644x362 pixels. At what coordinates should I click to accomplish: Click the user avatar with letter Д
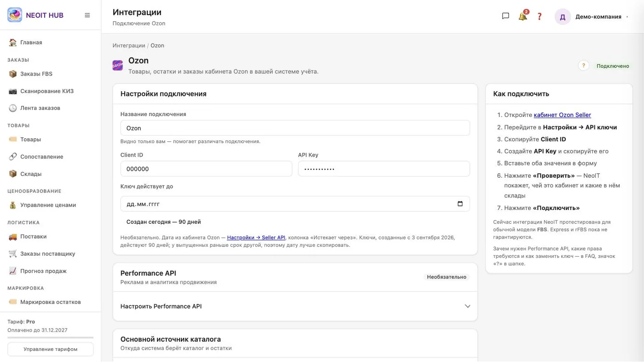[x=563, y=17]
